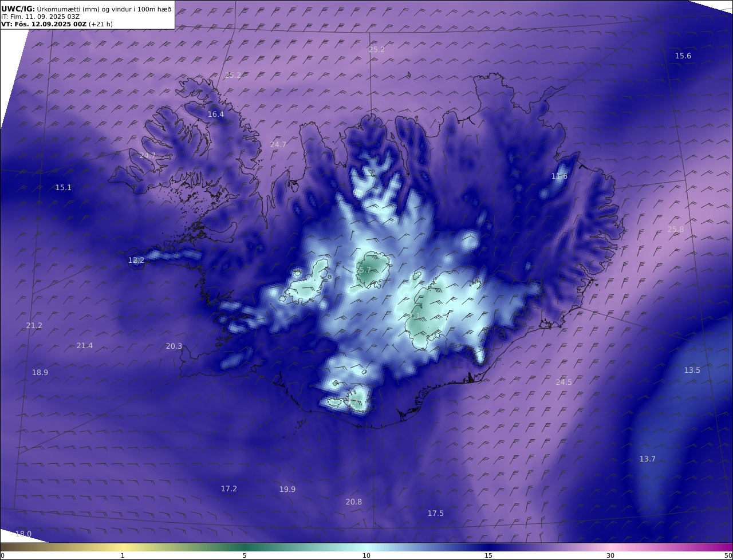733x560 pixels.
Task: Click the 16.4 value over the Westfjords
Action: (216, 114)
